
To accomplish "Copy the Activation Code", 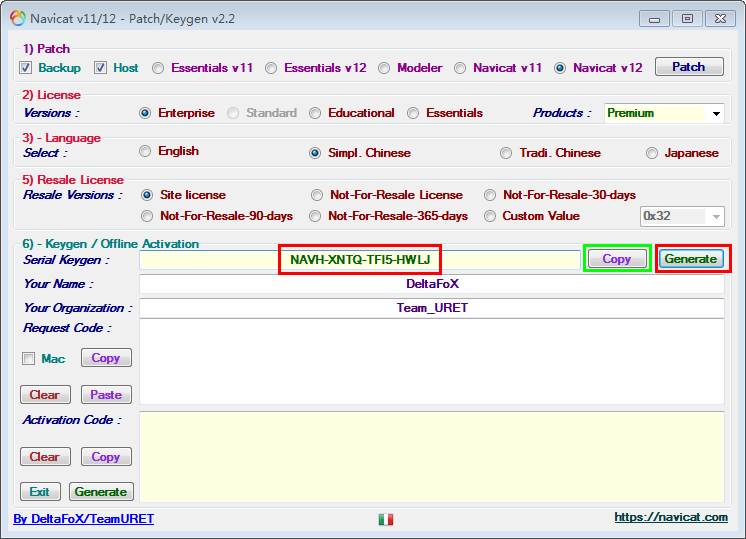I will pos(106,457).
